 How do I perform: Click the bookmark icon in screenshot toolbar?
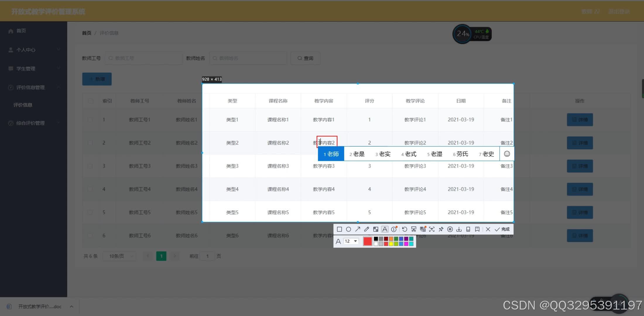click(477, 229)
